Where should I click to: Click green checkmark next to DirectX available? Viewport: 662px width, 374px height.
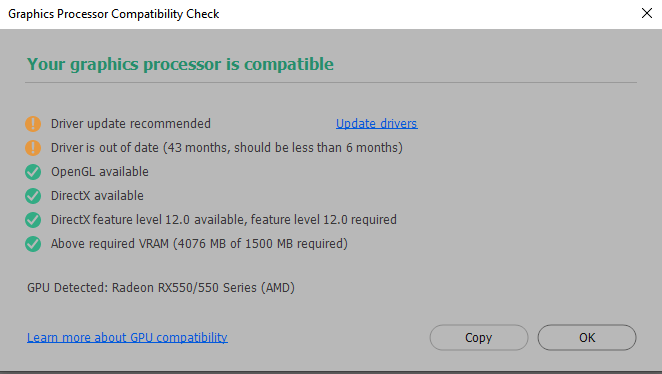[x=33, y=196]
